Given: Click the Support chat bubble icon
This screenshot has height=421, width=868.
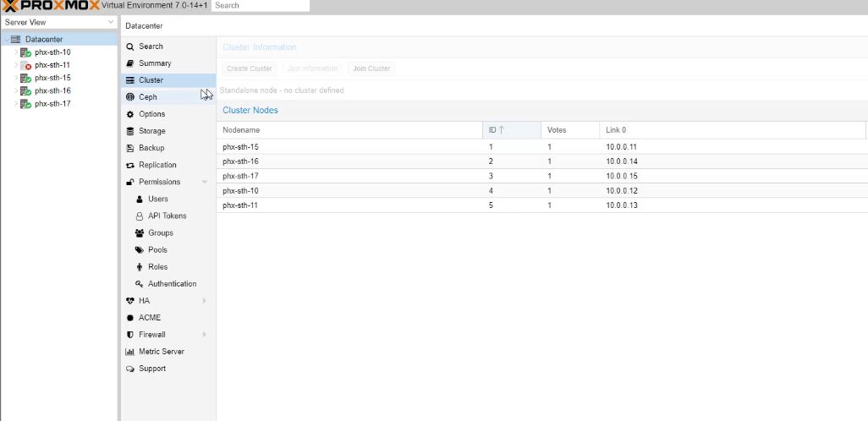Looking at the screenshot, I should click(130, 369).
